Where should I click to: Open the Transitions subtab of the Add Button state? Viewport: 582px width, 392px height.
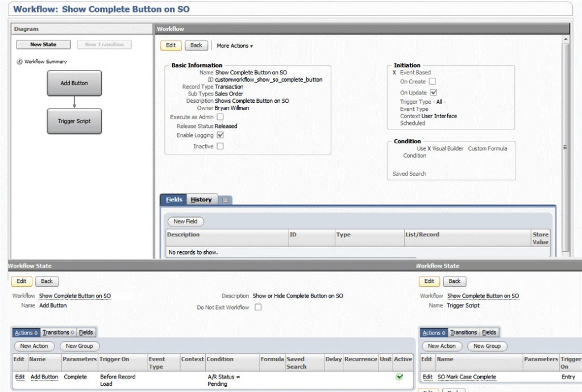click(57, 332)
